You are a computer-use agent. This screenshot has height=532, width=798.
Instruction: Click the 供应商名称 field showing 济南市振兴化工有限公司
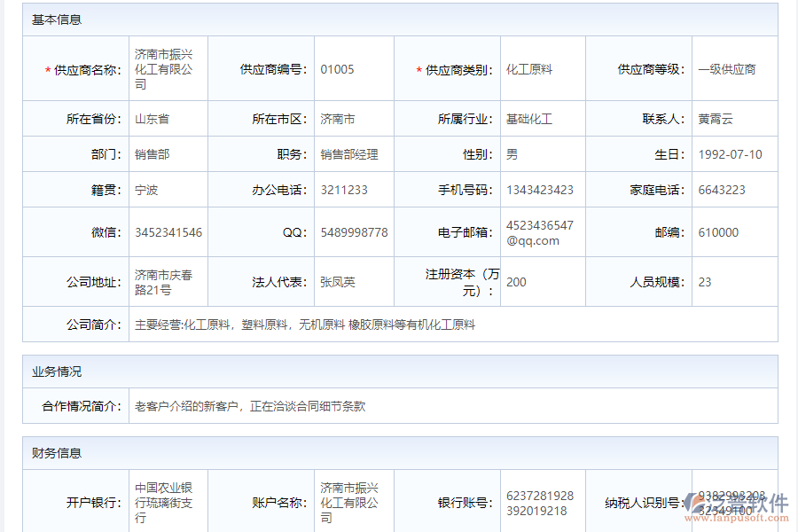point(165,68)
